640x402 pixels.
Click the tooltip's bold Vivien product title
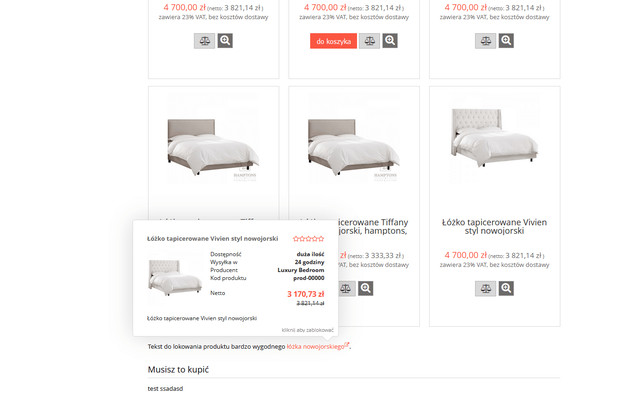point(212,238)
